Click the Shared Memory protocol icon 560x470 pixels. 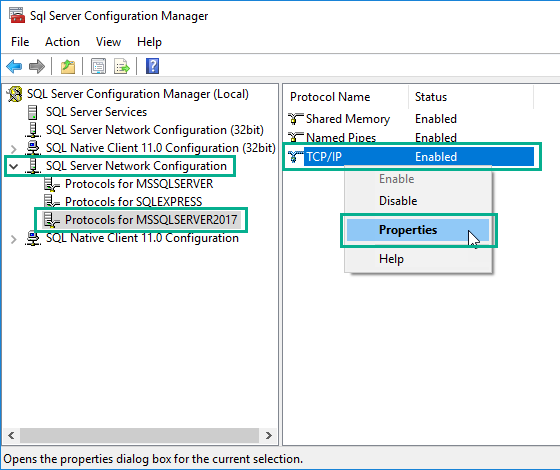click(x=295, y=119)
